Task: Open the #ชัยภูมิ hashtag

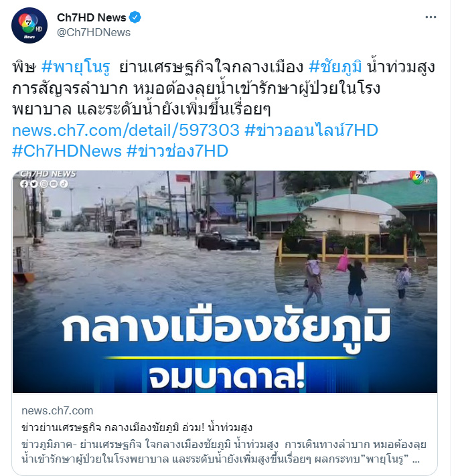Action: (335, 67)
